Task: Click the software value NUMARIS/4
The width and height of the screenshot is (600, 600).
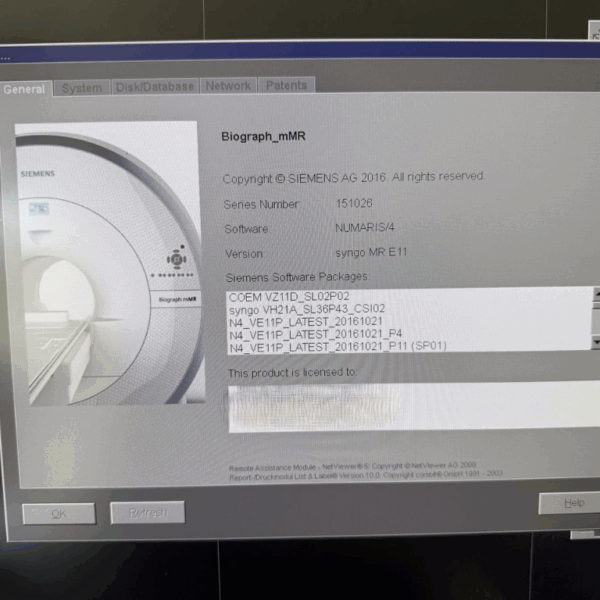Action: coord(365,228)
